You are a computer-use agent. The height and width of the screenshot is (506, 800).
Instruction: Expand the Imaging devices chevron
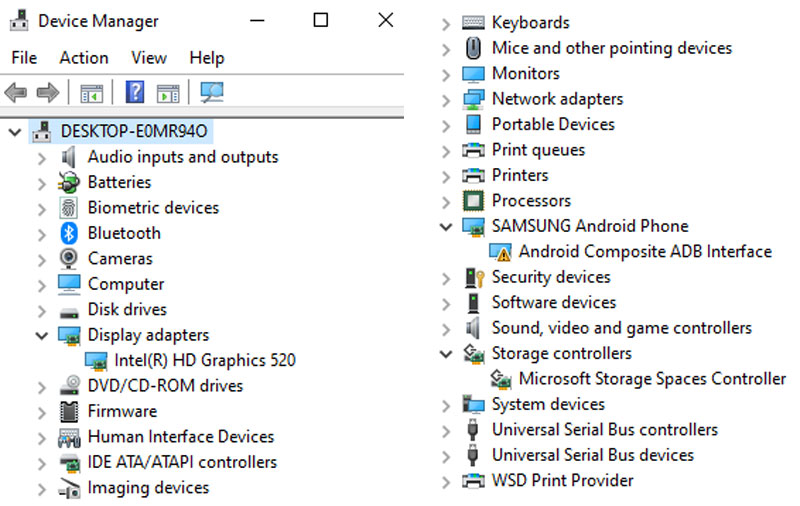[42, 490]
